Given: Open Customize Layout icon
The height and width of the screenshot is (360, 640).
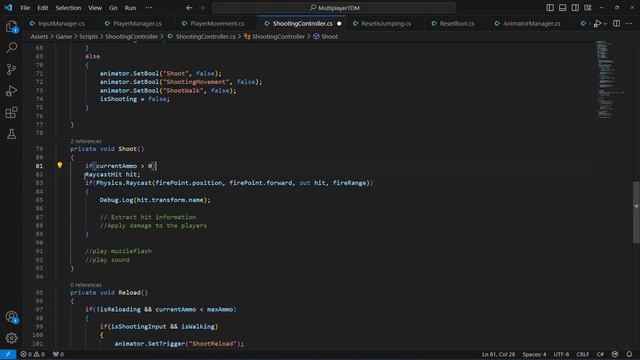Looking at the screenshot, I should [x=588, y=8].
